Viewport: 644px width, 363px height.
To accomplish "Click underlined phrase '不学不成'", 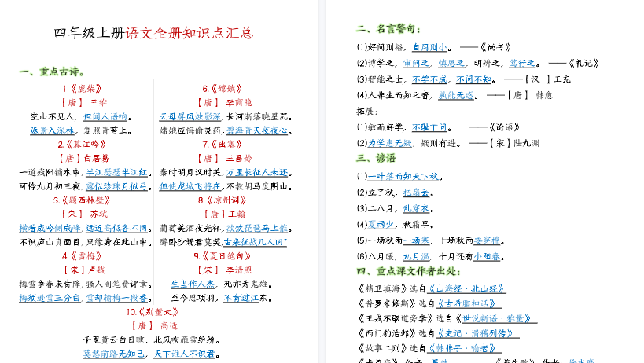I will pos(429,79).
